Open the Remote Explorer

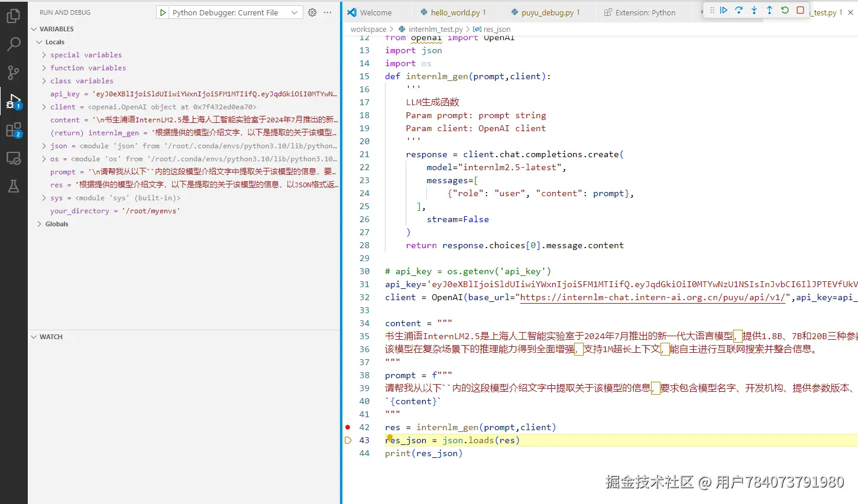point(13,158)
